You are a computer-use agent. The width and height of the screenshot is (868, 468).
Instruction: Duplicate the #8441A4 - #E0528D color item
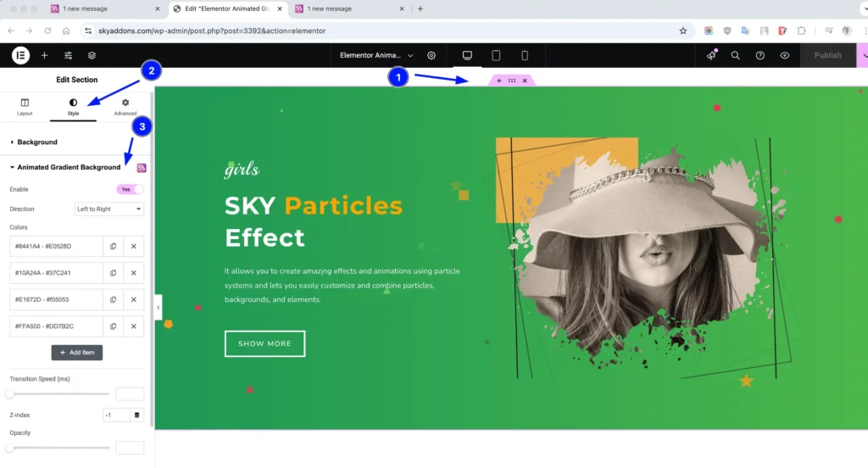pyautogui.click(x=113, y=247)
